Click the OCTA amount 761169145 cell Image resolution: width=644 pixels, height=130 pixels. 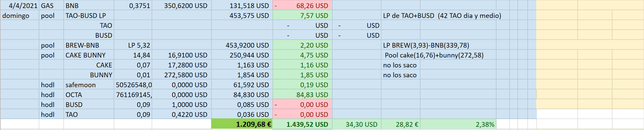(x=133, y=95)
